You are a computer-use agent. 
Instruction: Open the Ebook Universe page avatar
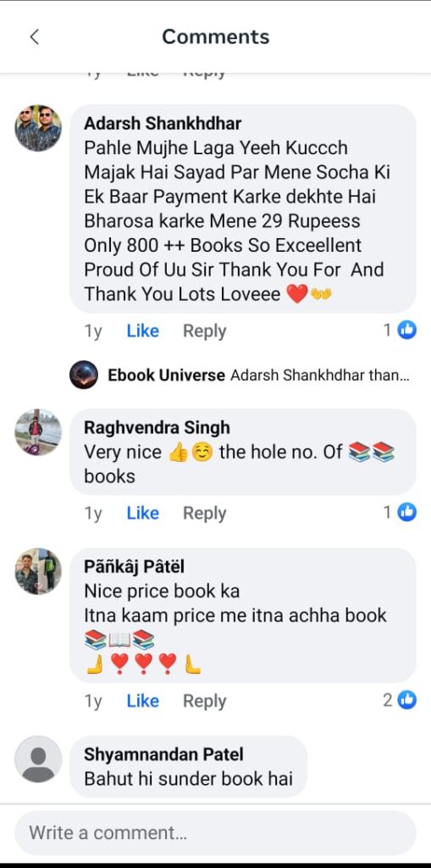pos(84,375)
